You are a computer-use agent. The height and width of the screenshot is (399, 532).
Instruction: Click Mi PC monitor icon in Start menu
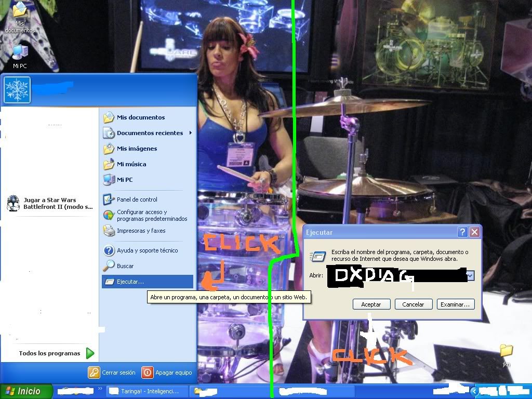coord(109,179)
